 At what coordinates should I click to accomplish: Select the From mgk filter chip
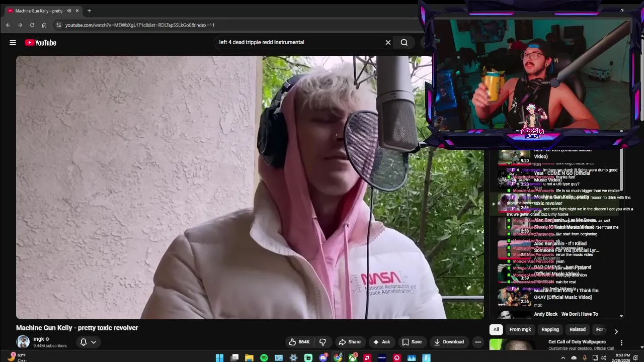[520, 329]
